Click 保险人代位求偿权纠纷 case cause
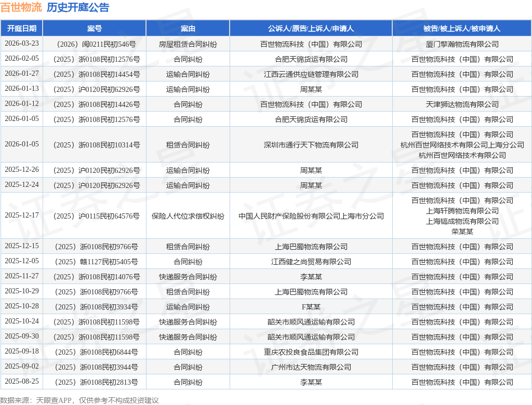Viewport: 532px width, 405px height. (x=188, y=216)
